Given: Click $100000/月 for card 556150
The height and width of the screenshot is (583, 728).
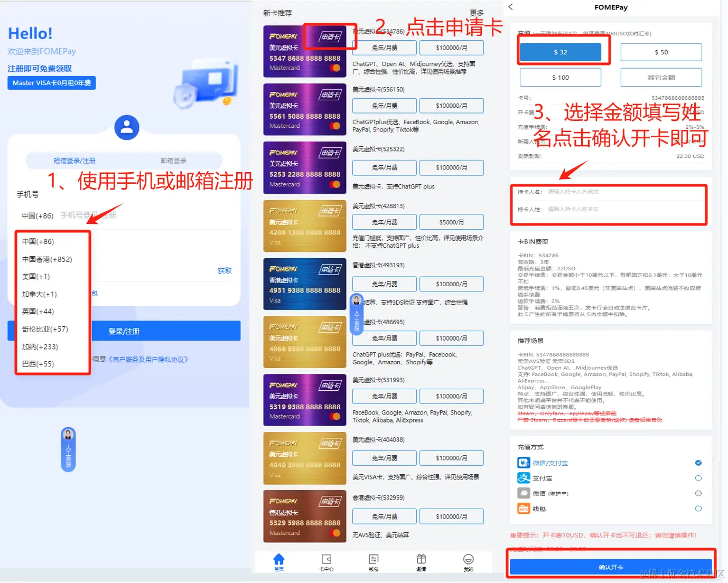Looking at the screenshot, I should tap(452, 106).
